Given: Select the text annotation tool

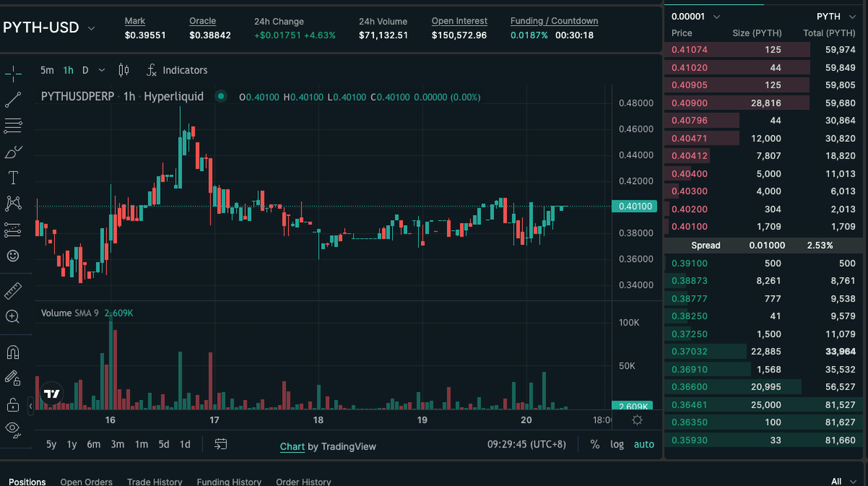Looking at the screenshot, I should [13, 178].
